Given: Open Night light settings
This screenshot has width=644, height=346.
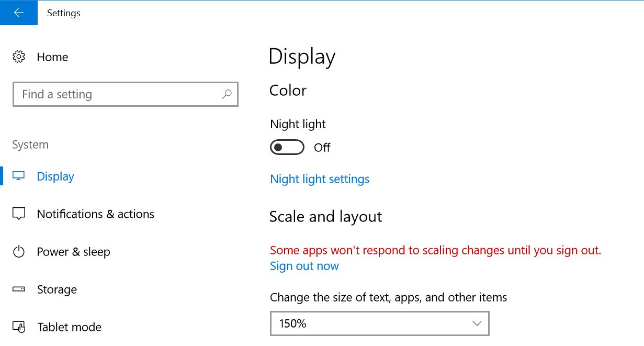Looking at the screenshot, I should pyautogui.click(x=319, y=179).
